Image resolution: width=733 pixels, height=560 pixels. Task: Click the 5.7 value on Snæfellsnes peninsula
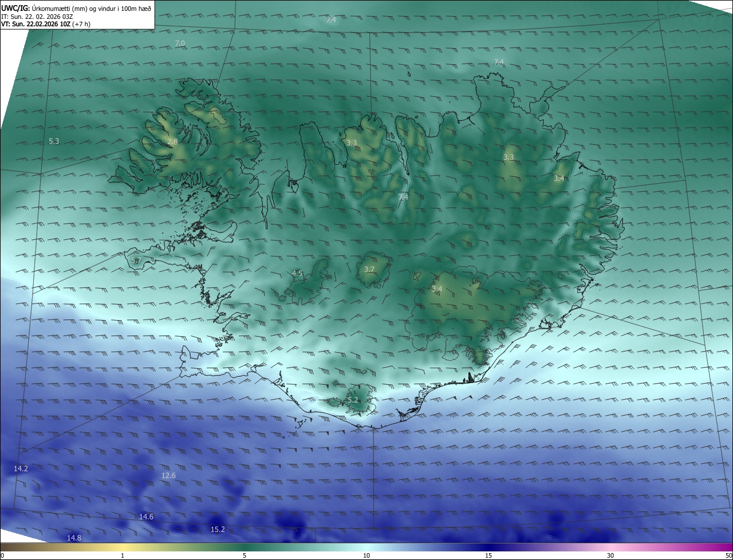136,261
